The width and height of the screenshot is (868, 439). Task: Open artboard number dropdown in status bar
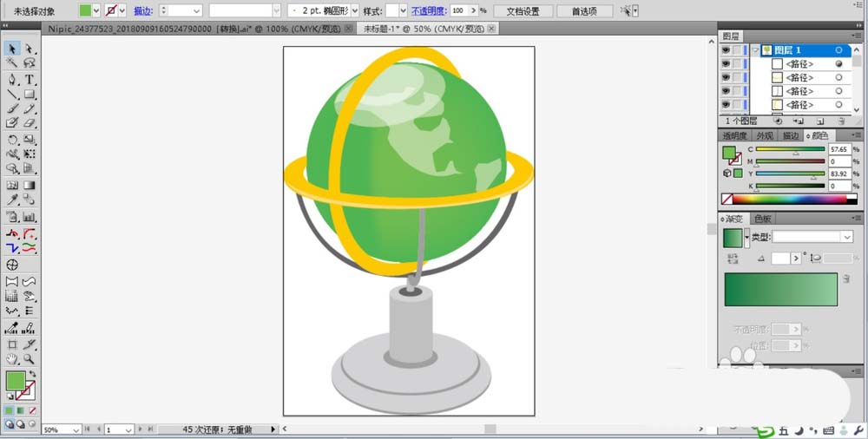[x=128, y=429]
